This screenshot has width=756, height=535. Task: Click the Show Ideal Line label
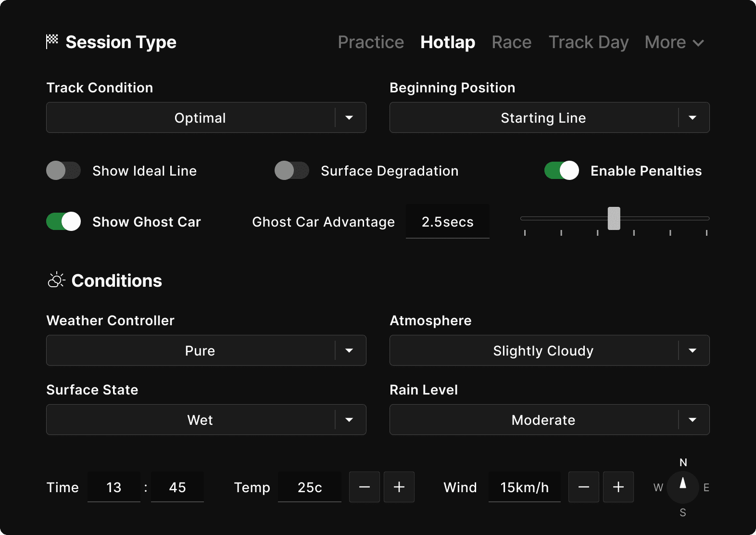[145, 171]
